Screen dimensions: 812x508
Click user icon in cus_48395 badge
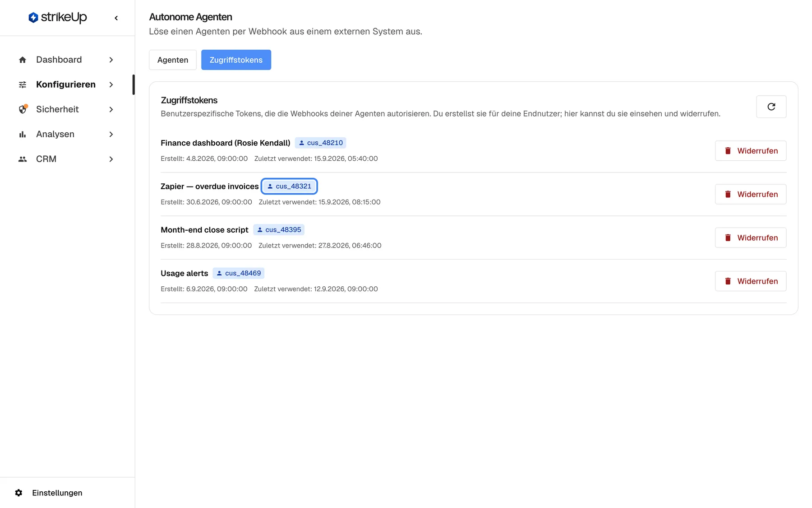point(260,230)
